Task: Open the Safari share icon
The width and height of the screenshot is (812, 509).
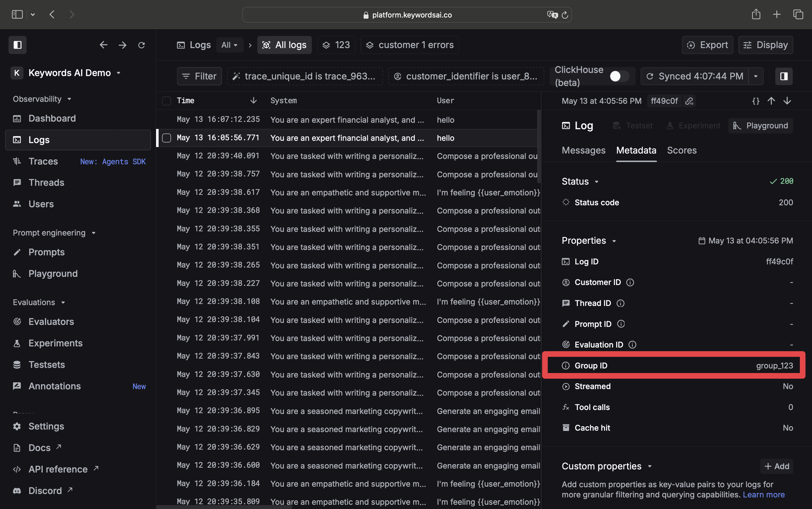Action: tap(756, 14)
